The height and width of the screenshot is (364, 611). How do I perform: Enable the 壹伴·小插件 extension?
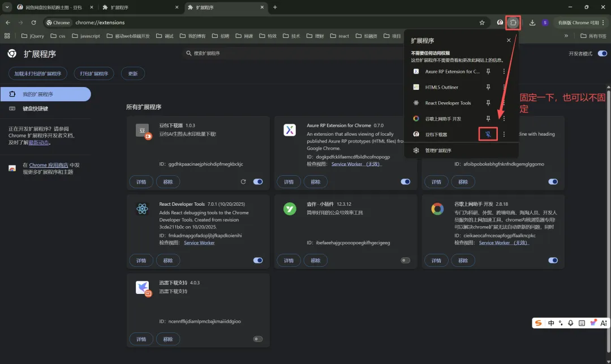point(405,261)
